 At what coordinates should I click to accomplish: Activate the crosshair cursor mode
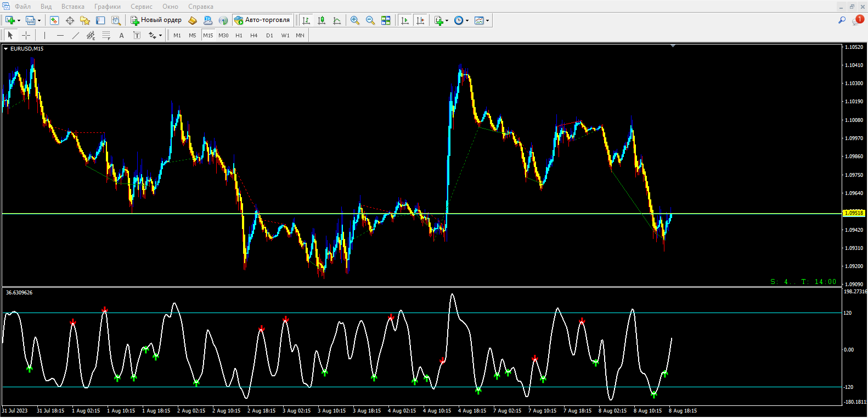pyautogui.click(x=26, y=35)
